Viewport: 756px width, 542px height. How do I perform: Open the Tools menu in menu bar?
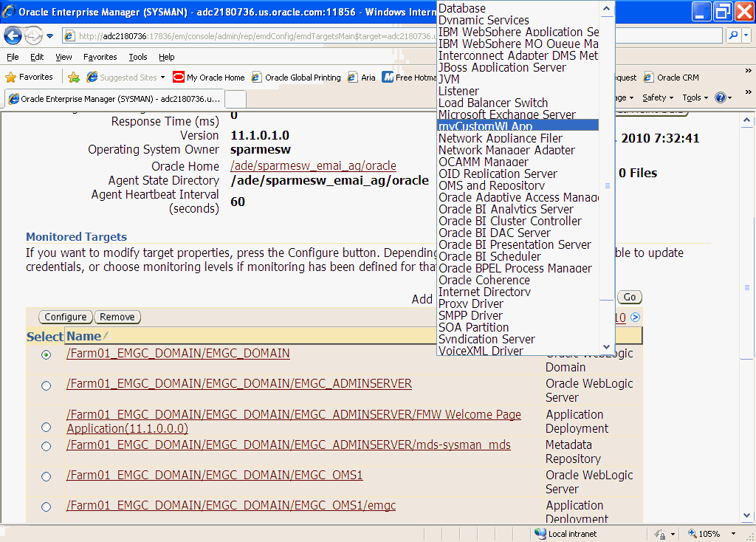[138, 57]
